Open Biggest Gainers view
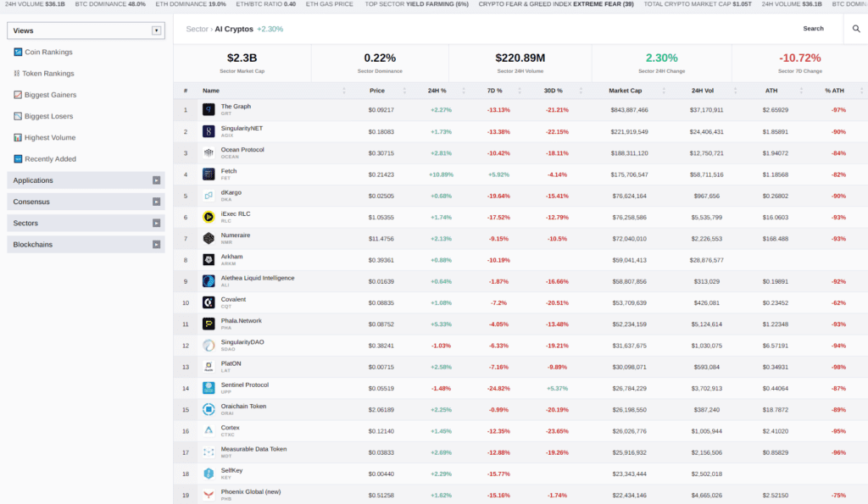Image resolution: width=868 pixels, height=504 pixels. coord(50,95)
